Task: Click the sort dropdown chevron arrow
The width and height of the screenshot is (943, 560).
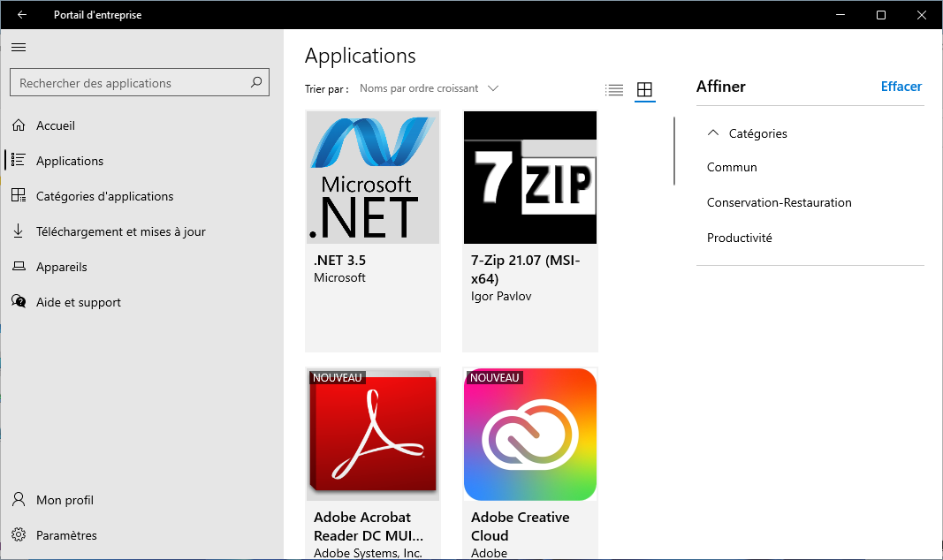Action: 493,88
